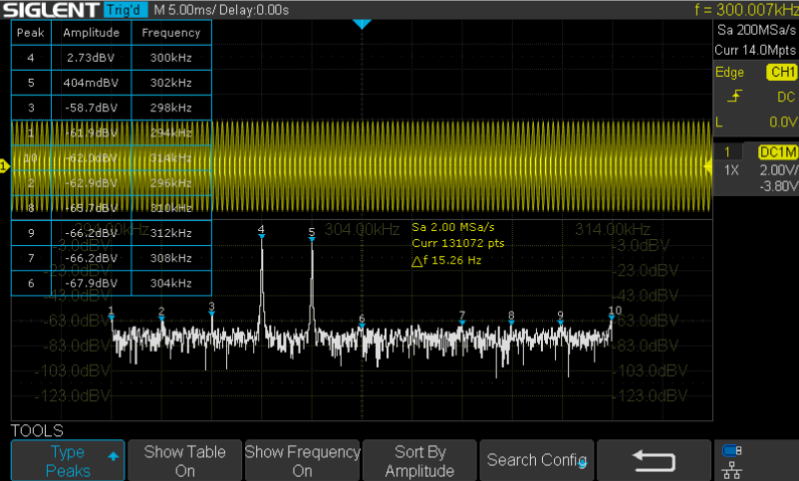Click the SIGLENT logo
The image size is (799, 481).
click(x=49, y=10)
